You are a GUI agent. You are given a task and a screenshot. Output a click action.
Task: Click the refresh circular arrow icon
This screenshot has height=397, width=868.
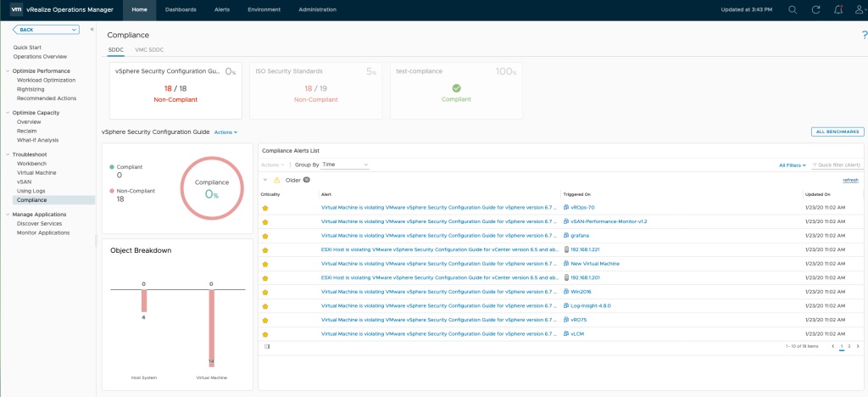(815, 9)
